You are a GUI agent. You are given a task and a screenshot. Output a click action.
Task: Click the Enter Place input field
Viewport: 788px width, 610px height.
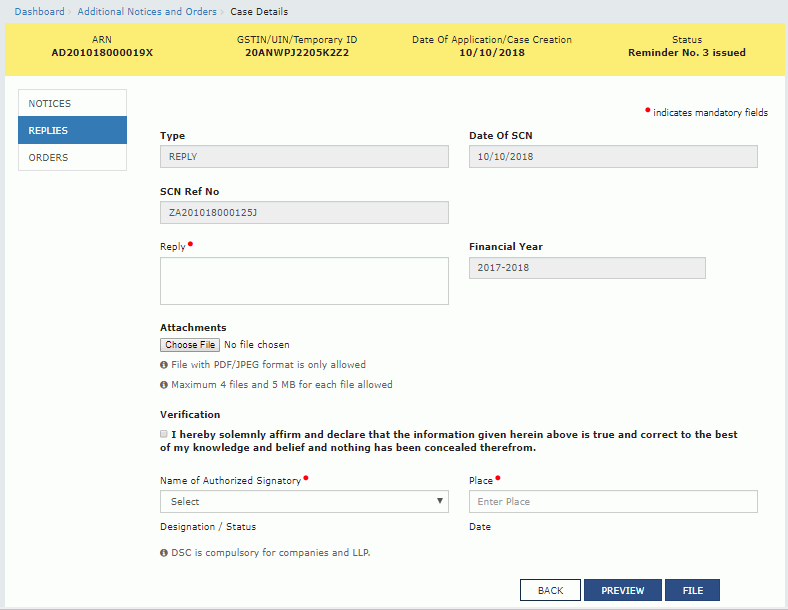tap(613, 501)
